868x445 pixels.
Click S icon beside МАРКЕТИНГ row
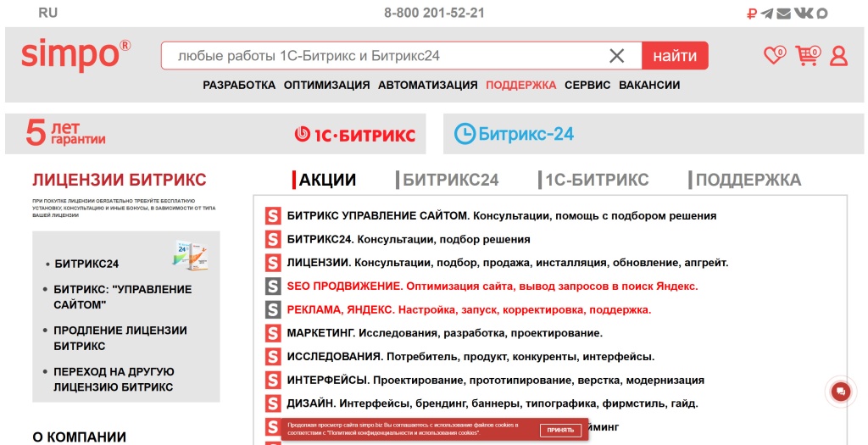273,333
